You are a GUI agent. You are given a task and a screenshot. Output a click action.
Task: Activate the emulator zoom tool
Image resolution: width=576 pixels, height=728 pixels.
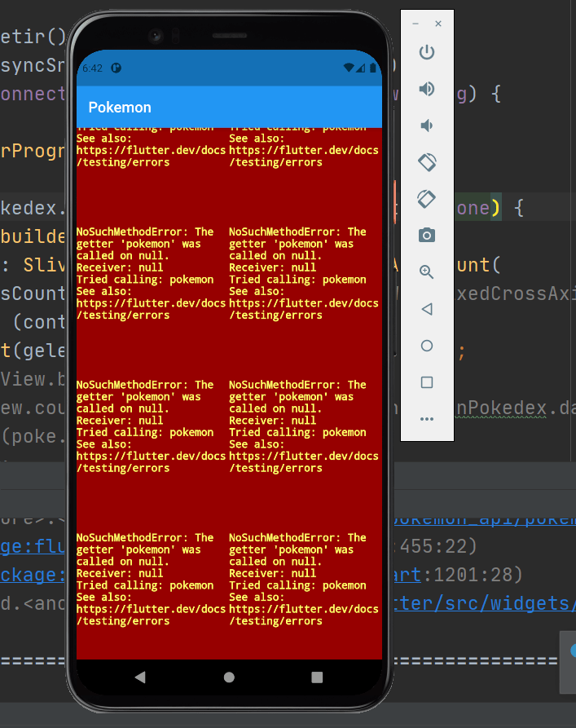coord(427,271)
